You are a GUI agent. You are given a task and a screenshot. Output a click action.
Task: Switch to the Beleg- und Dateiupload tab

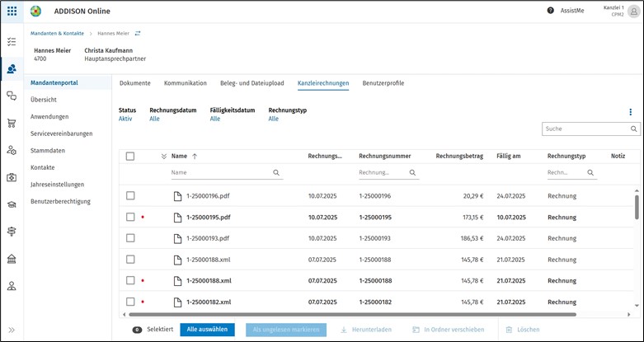pos(251,83)
